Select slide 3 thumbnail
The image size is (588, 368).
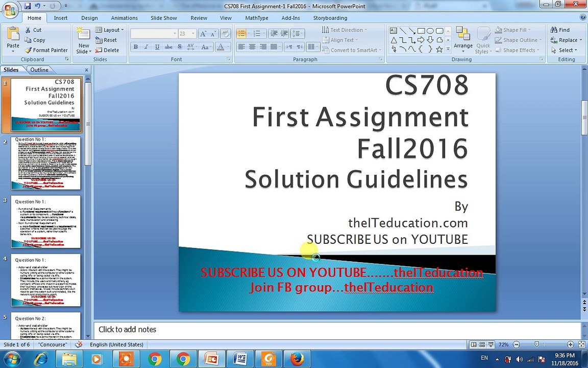[46, 221]
